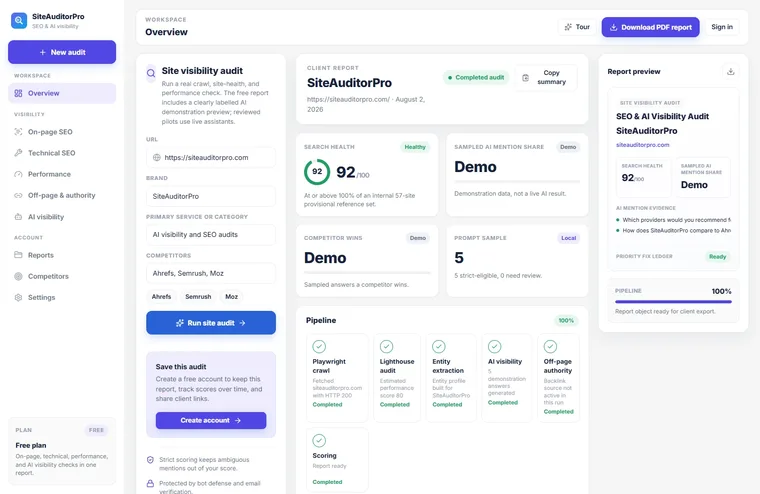Click the Settings gear icon
This screenshot has width=760, height=494.
pyautogui.click(x=18, y=297)
